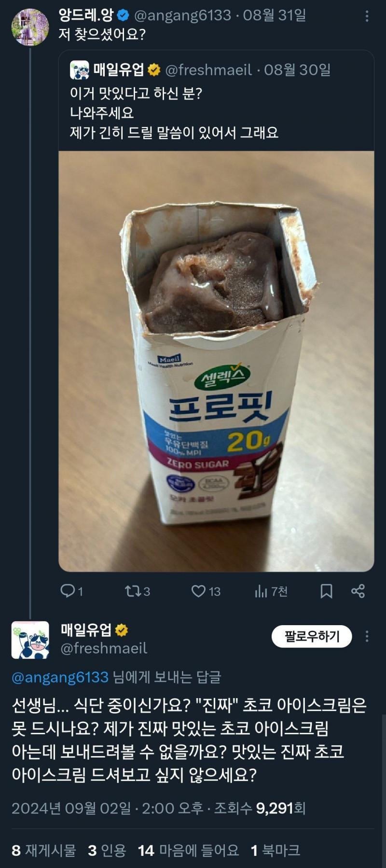Screen dimensions: 386x868
Task: Follow 매일유업 with 팔로우하기 button
Action: coord(312,636)
